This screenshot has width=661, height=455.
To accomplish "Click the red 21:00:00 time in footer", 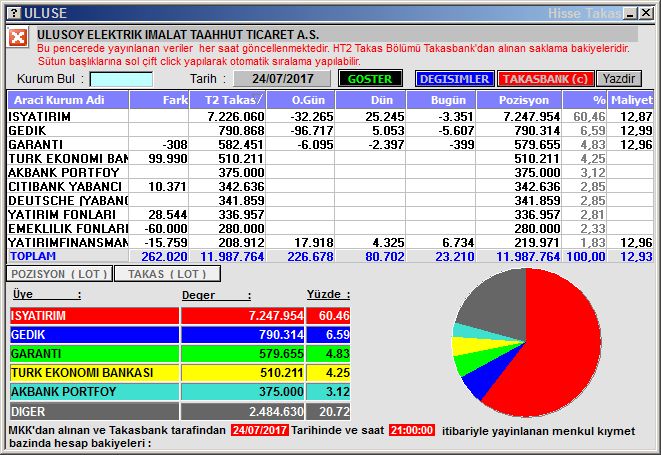I will (x=412, y=430).
